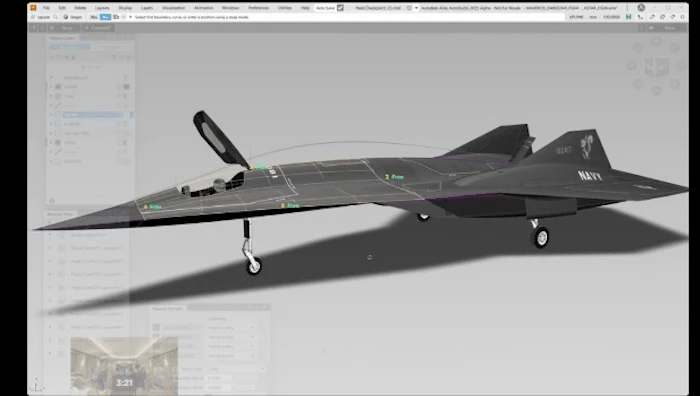
Task: Expand the prompt line arrow
Action: (130, 17)
